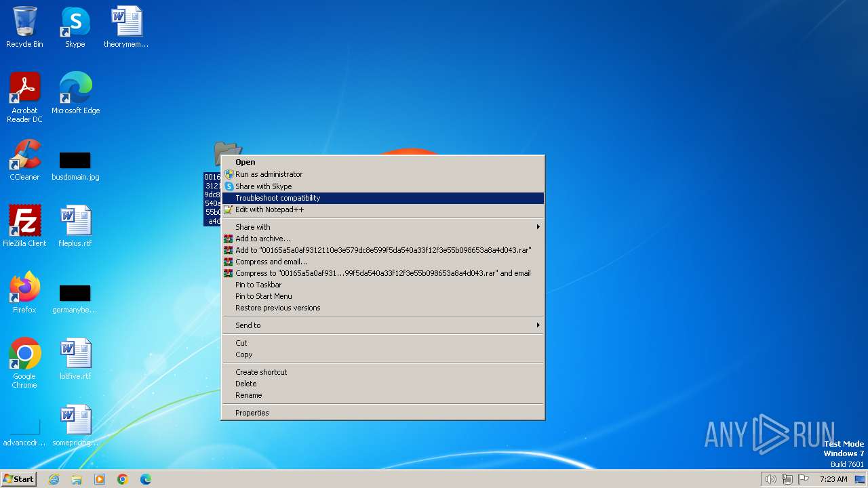Expand the Share with submenu
The width and height of the screenshot is (868, 488).
(x=383, y=227)
